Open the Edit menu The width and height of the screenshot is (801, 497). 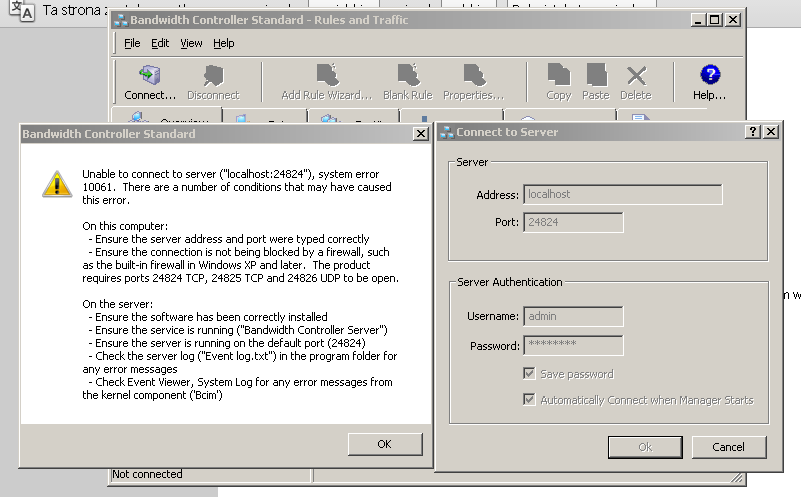tap(160, 43)
